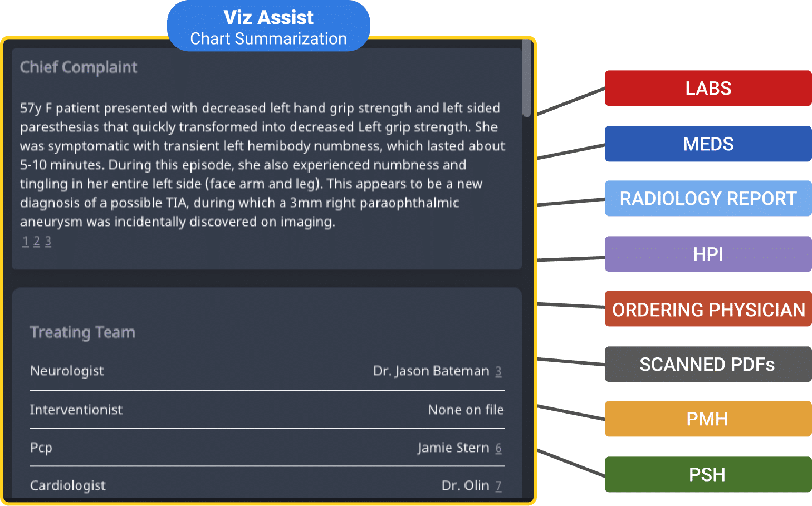Click the red LABS button
812x506 pixels.
(x=708, y=88)
